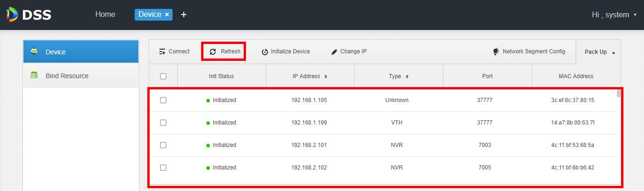This screenshot has width=644, height=191.
Task: Close the Device tab
Action: click(167, 15)
